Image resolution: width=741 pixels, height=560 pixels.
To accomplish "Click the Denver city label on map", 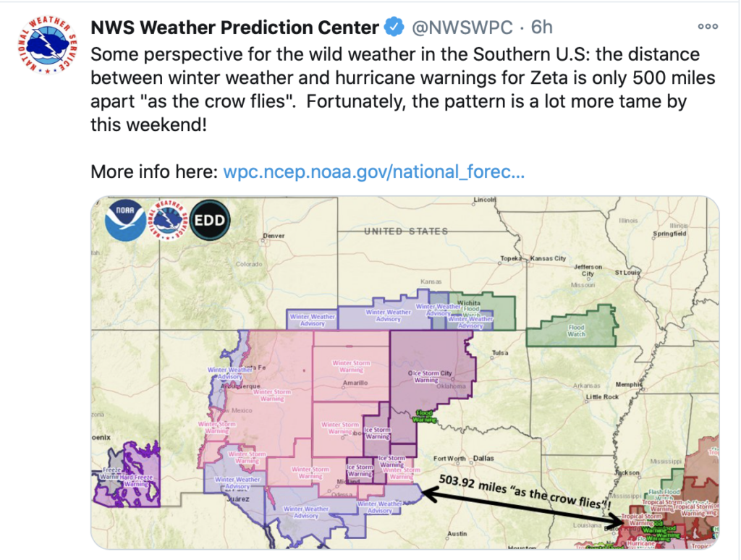I will pos(274,236).
